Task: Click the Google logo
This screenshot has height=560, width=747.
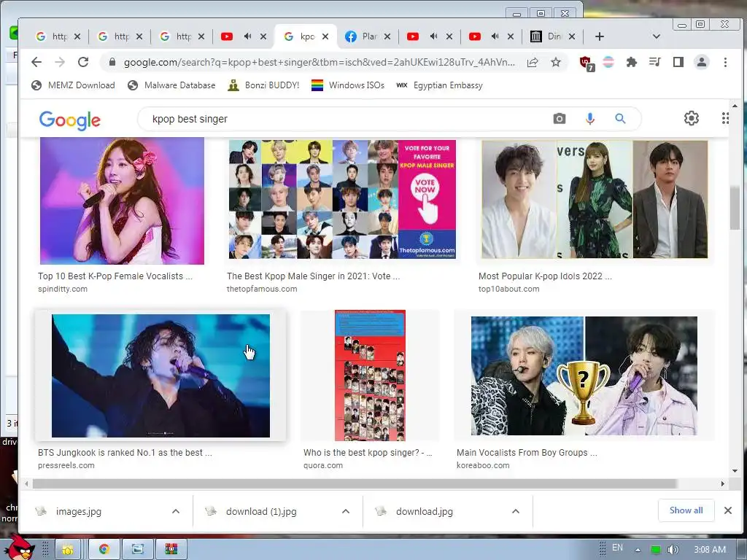Action: 69,120
